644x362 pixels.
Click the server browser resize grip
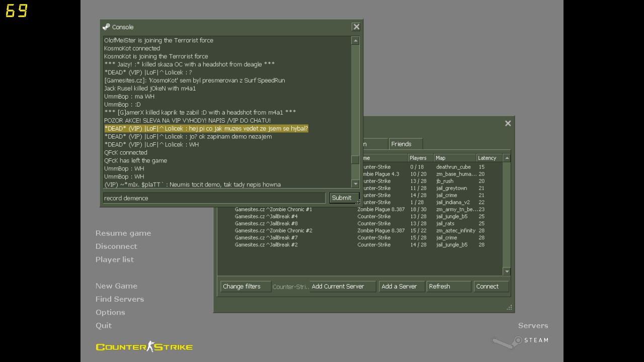[x=509, y=307]
